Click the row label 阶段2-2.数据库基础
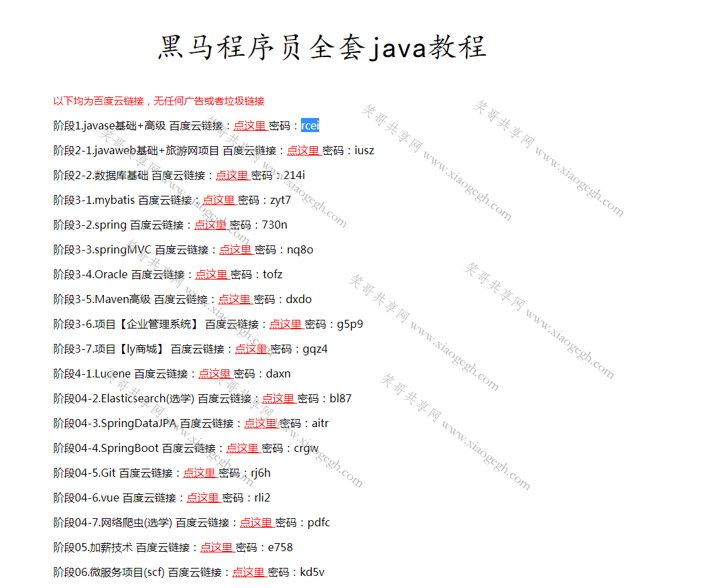This screenshot has width=720, height=588. [101, 175]
